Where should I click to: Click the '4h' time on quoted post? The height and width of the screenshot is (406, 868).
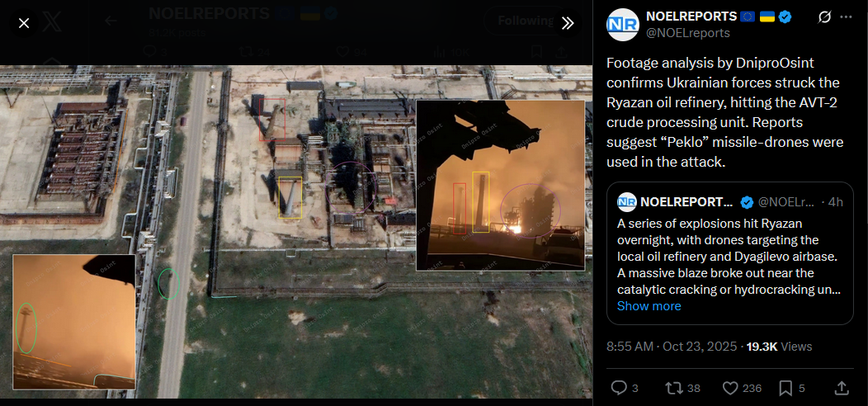point(835,202)
